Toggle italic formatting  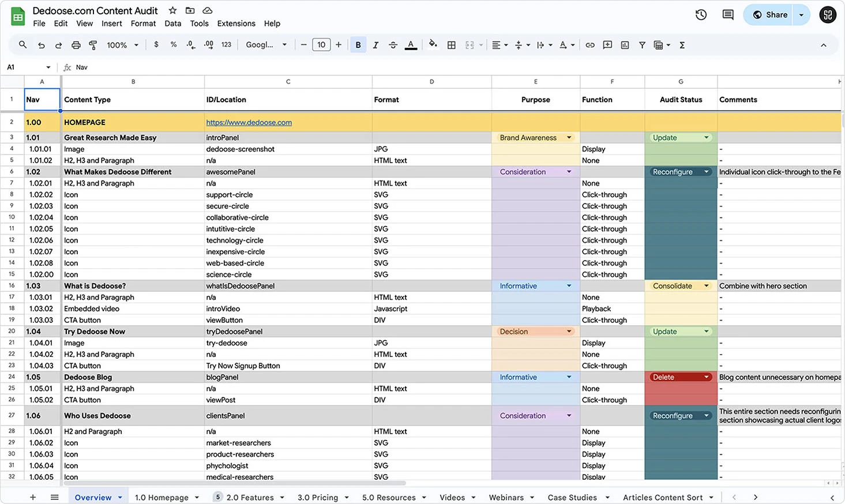[x=375, y=44]
